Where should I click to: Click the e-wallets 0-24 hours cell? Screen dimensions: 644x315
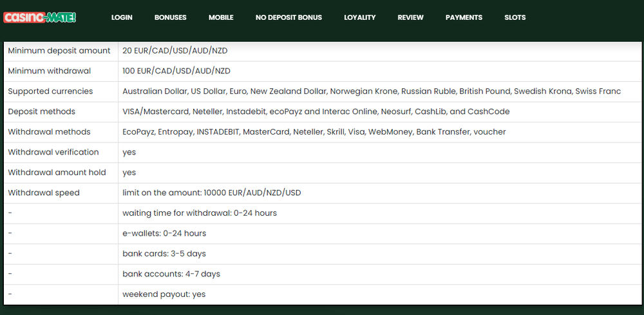[x=164, y=233]
